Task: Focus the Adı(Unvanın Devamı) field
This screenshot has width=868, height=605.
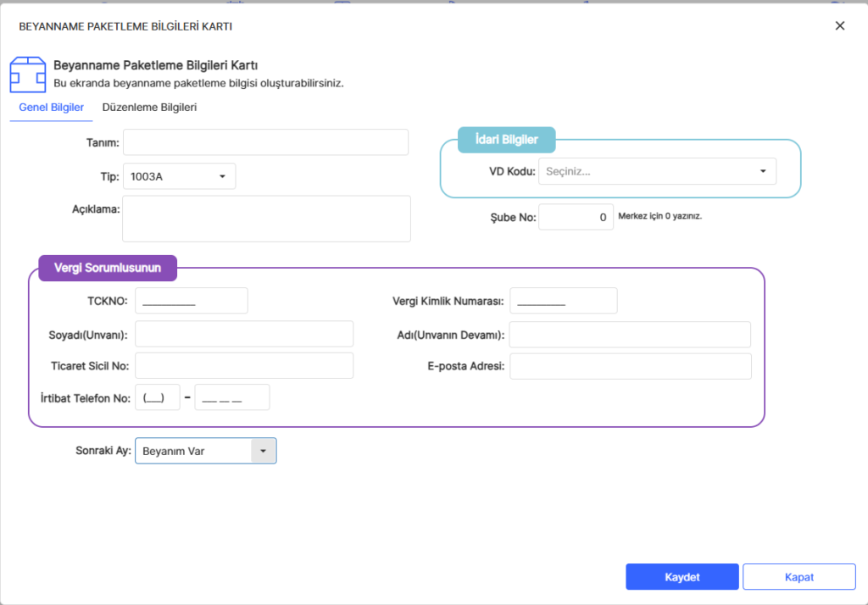Action: (x=630, y=335)
